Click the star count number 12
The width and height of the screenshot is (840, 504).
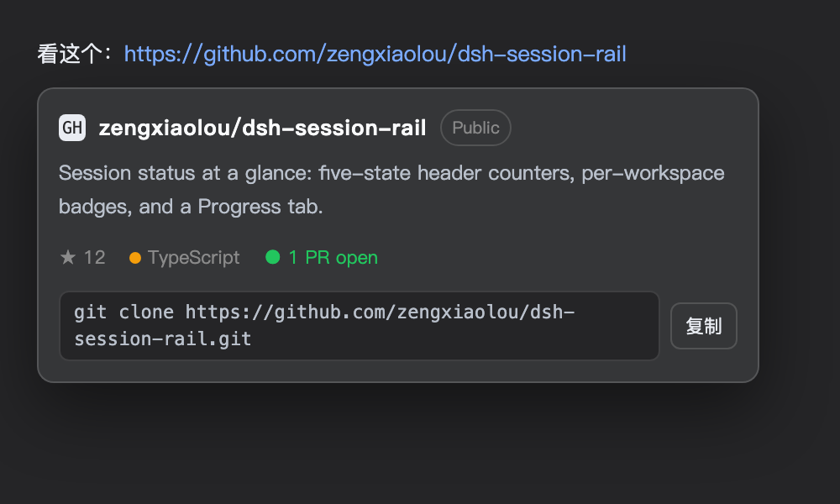point(94,258)
